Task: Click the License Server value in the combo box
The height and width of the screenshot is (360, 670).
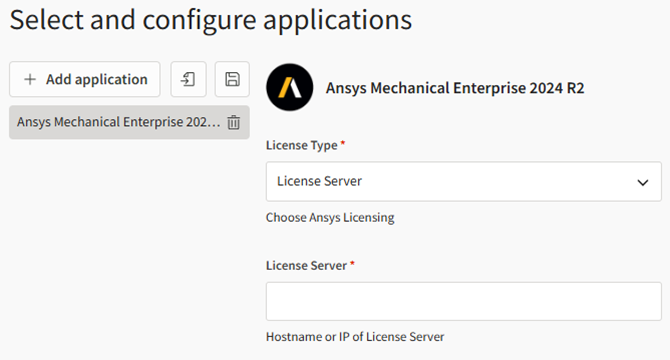Action: pos(319,181)
